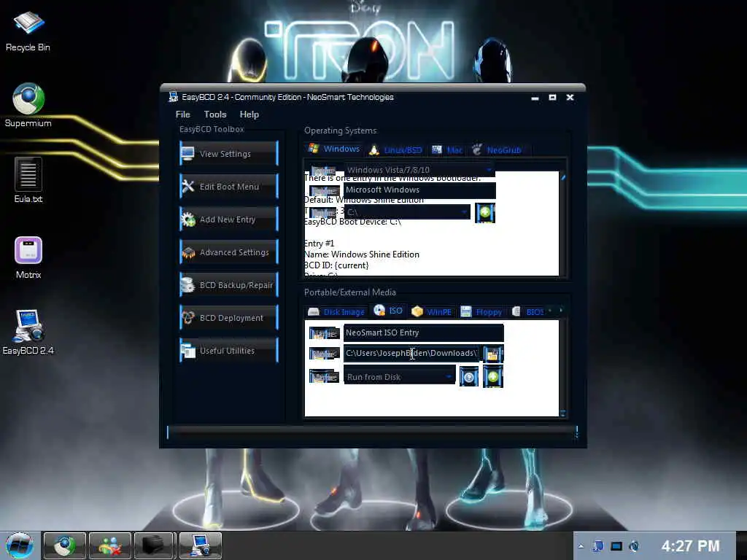Switch to the WinPE tab

(x=432, y=312)
